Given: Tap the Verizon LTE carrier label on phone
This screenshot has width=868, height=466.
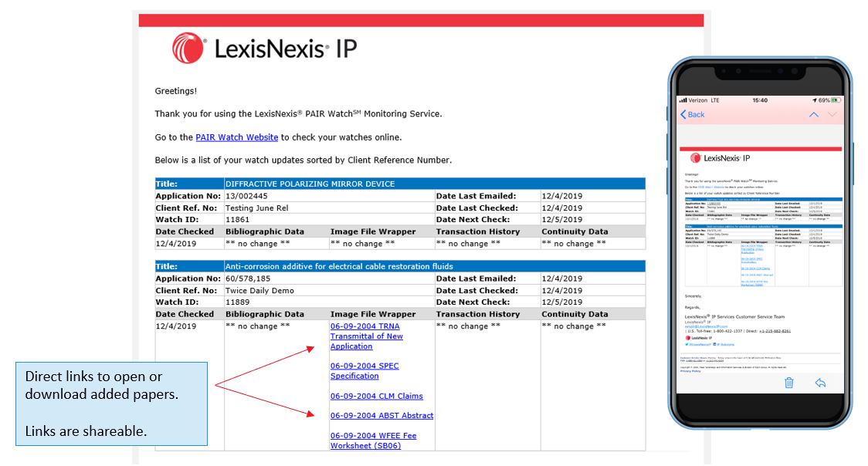Looking at the screenshot, I should (704, 100).
